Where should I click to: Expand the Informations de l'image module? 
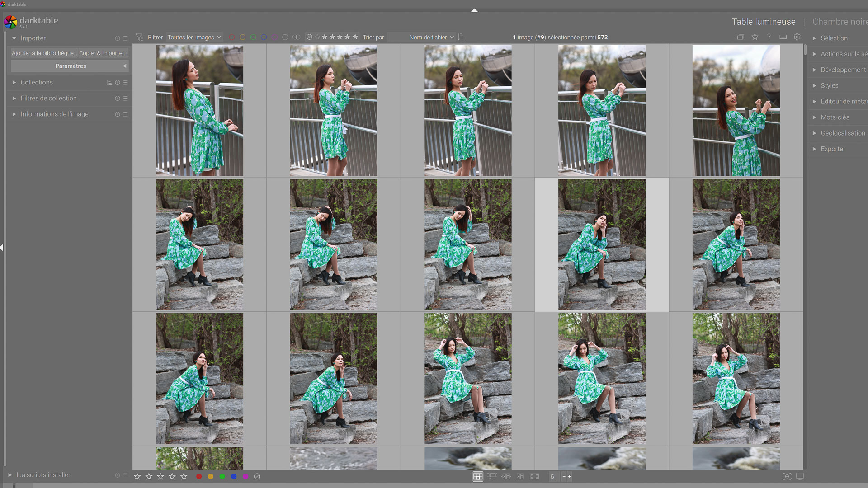point(14,114)
